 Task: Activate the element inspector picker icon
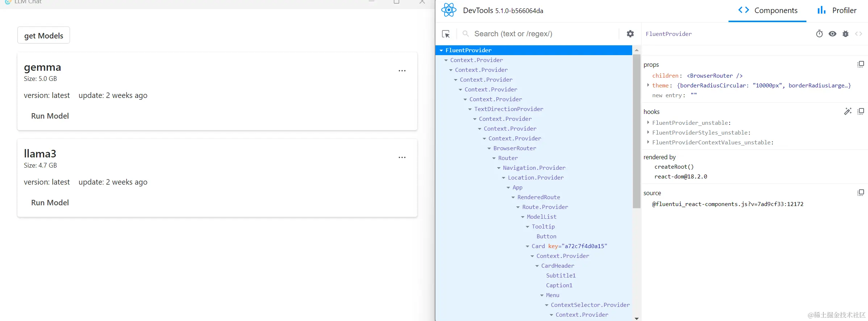pos(446,34)
